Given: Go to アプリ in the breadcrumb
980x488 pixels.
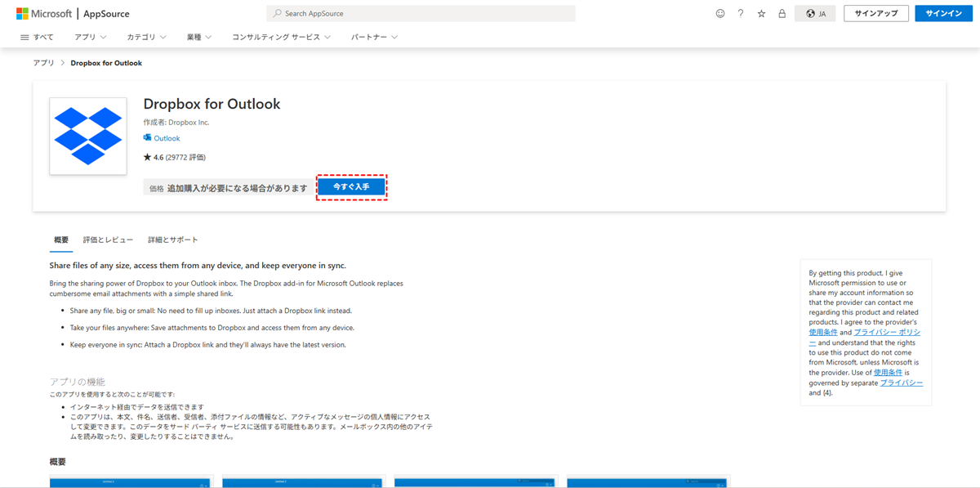Looking at the screenshot, I should (43, 63).
